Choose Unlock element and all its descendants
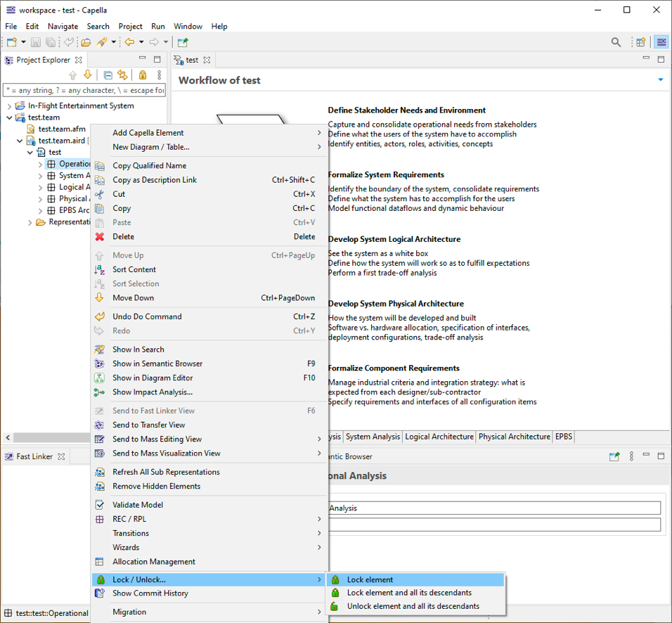Screen dimensions: 672x623 point(413,606)
